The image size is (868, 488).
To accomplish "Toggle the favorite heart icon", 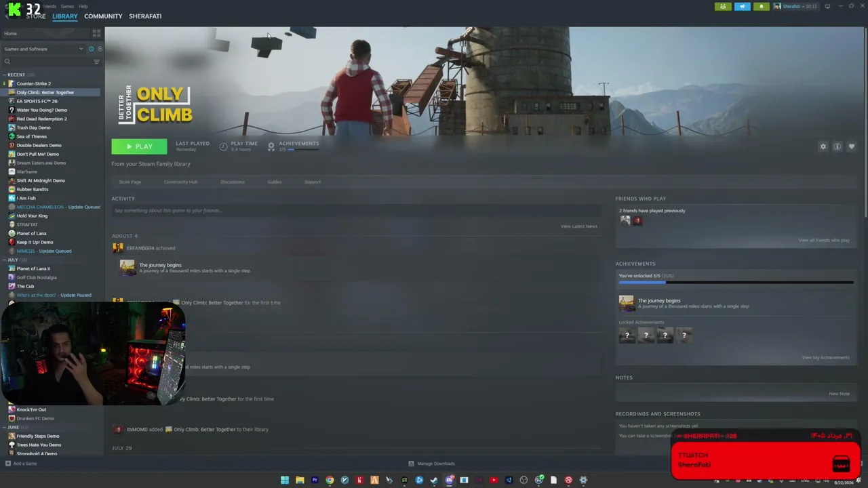I will coord(852,146).
